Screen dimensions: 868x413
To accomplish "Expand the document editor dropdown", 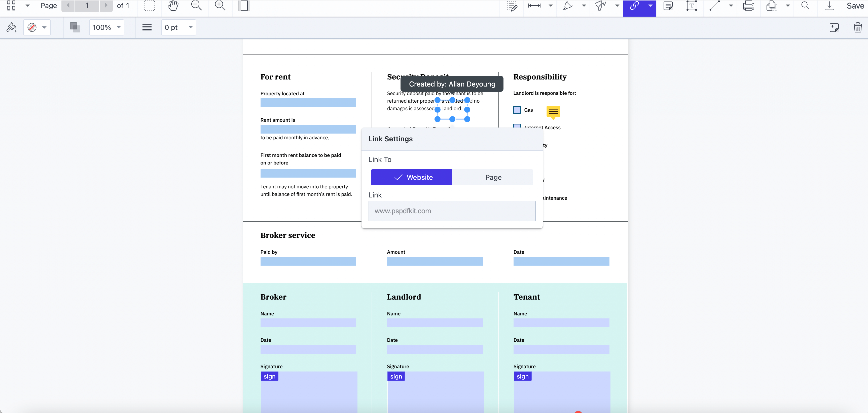I will [x=788, y=5].
